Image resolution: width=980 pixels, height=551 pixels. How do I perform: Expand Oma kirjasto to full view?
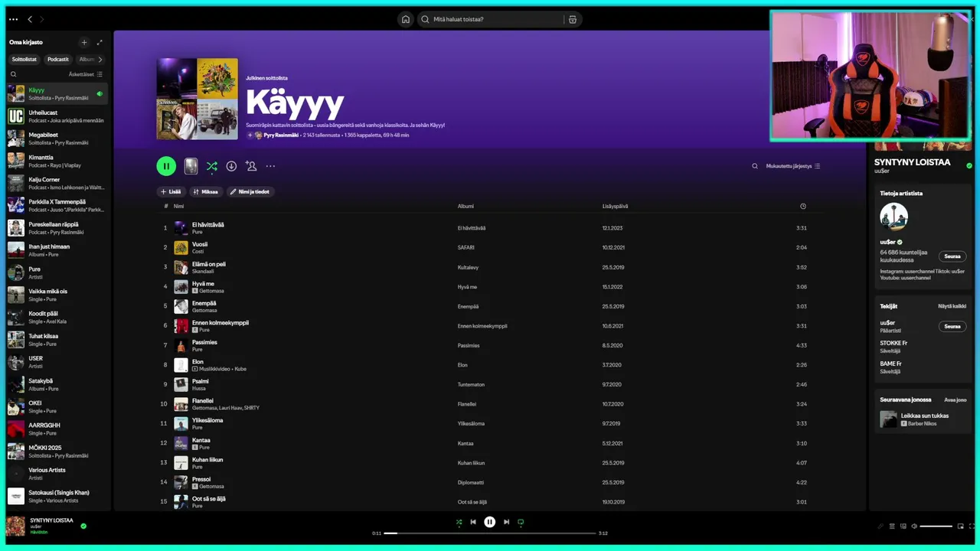100,42
